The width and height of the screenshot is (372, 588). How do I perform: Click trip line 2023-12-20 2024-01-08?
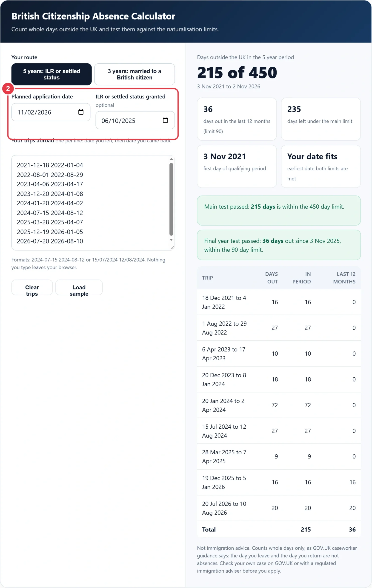coord(50,194)
